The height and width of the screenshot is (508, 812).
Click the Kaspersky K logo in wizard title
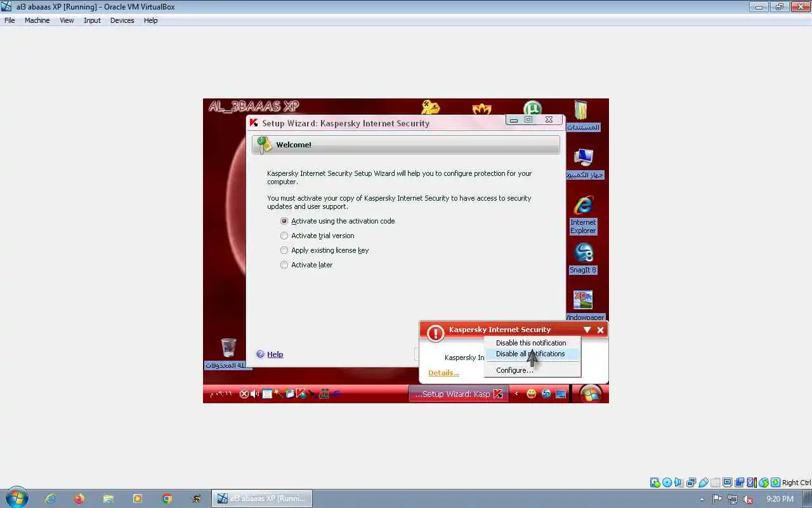click(254, 123)
